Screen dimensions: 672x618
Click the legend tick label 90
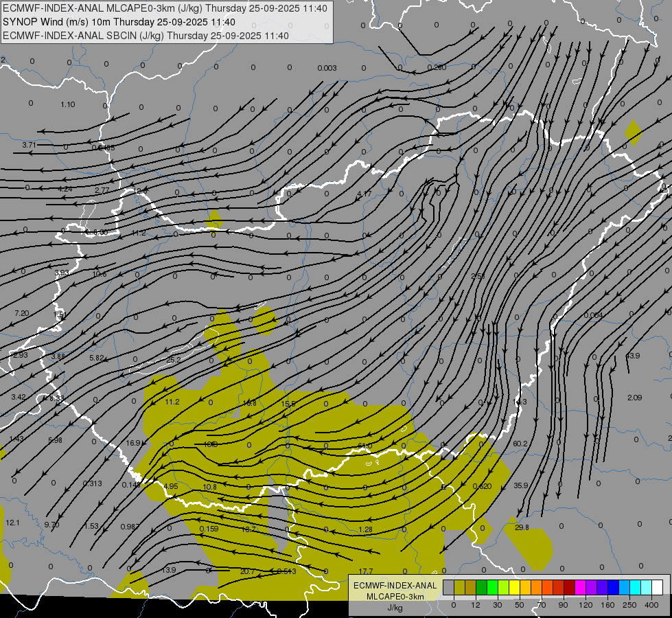point(563,605)
